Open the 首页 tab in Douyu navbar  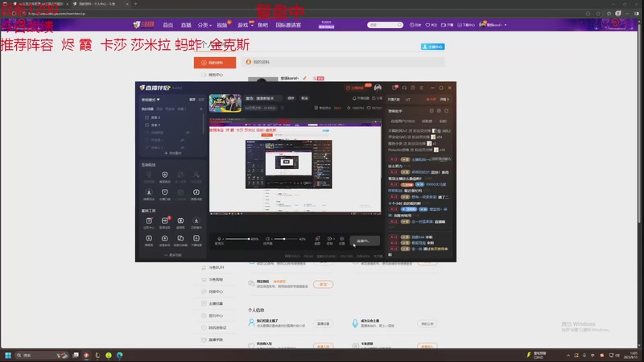[x=167, y=25]
